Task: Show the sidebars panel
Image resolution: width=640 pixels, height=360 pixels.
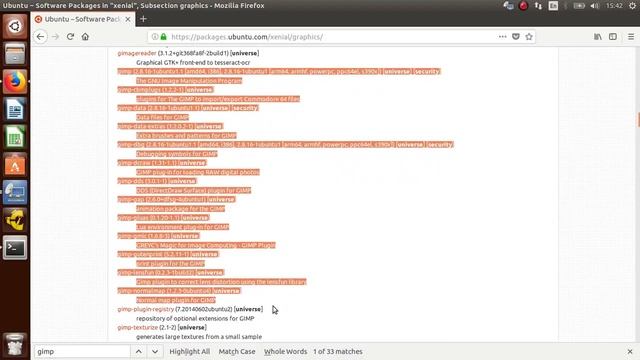Action: [x=613, y=37]
